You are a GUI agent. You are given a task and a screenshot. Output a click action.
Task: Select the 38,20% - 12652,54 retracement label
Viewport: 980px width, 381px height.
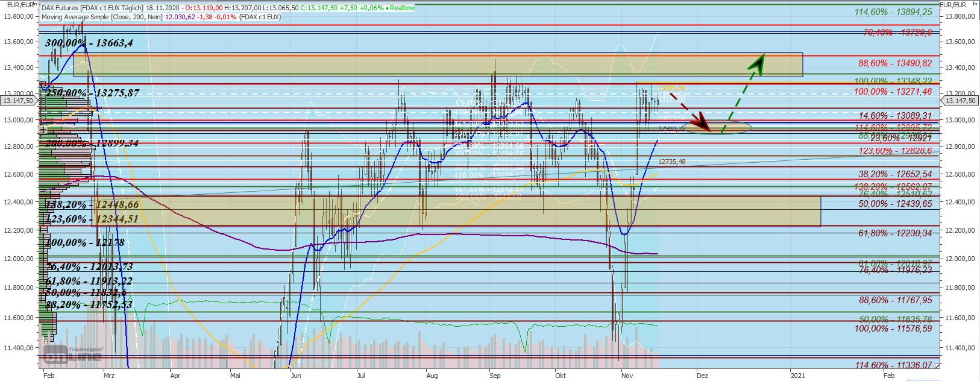[896, 174]
